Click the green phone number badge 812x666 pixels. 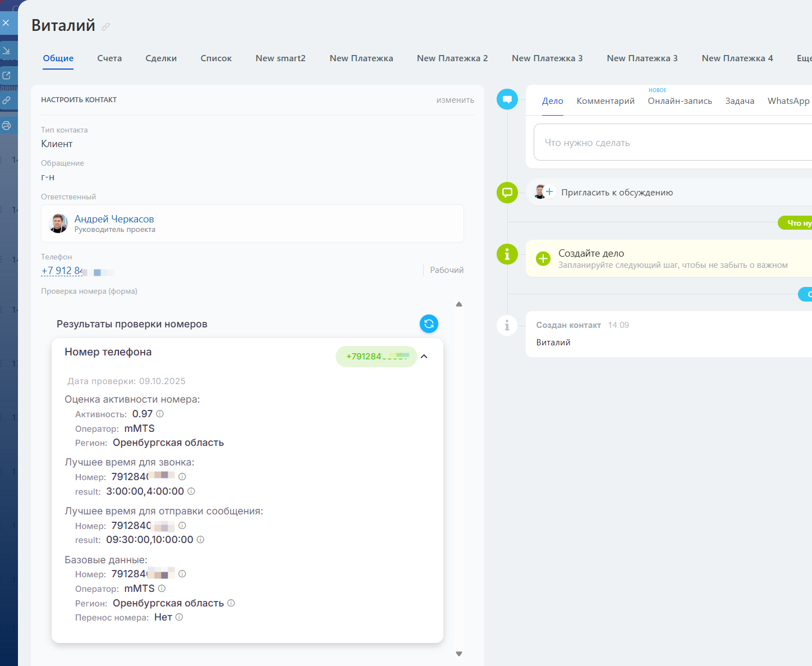click(x=376, y=357)
